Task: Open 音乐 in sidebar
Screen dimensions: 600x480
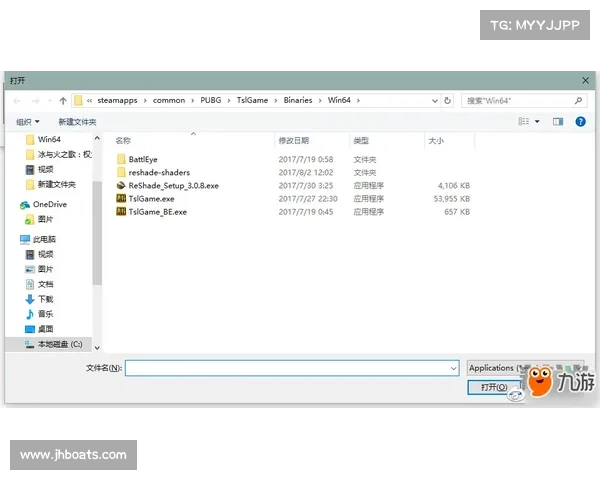Action: click(39, 314)
